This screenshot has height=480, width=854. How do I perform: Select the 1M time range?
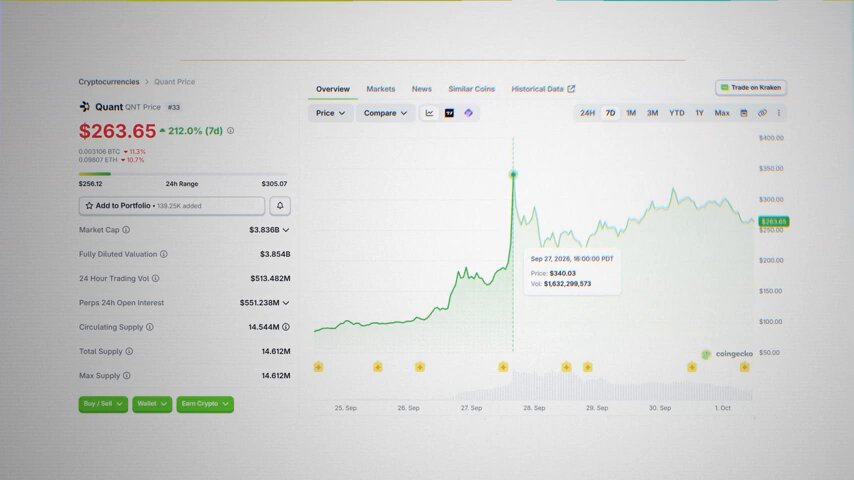point(631,113)
